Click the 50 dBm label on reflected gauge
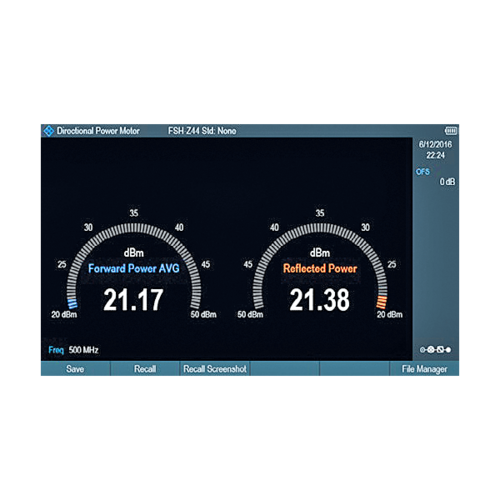 click(250, 314)
